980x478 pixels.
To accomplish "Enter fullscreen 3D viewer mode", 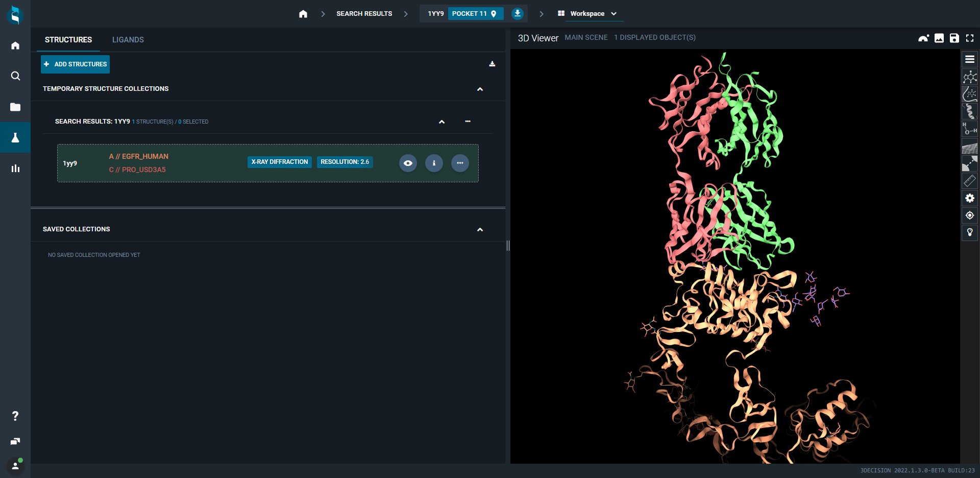I will pyautogui.click(x=970, y=38).
